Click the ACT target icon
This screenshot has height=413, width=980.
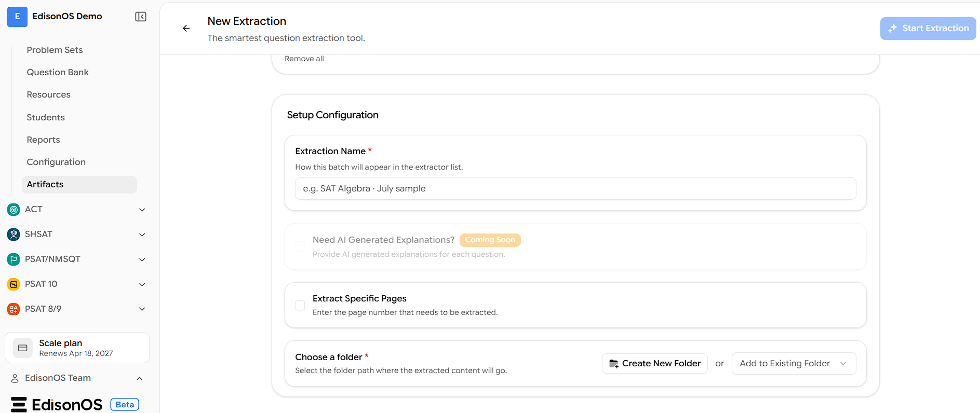pos(14,210)
